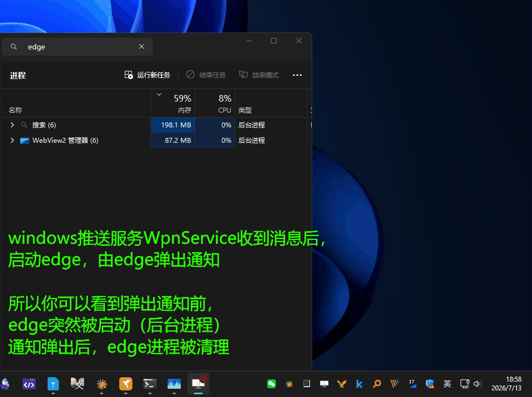
Task: Click the WebView2 管理器 icon in process list
Action: (24, 141)
